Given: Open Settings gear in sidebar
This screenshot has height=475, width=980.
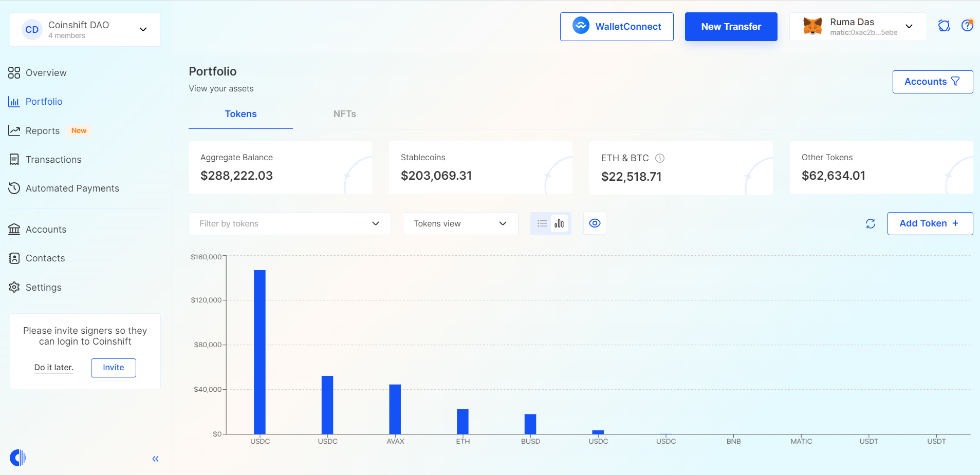Looking at the screenshot, I should tap(43, 288).
